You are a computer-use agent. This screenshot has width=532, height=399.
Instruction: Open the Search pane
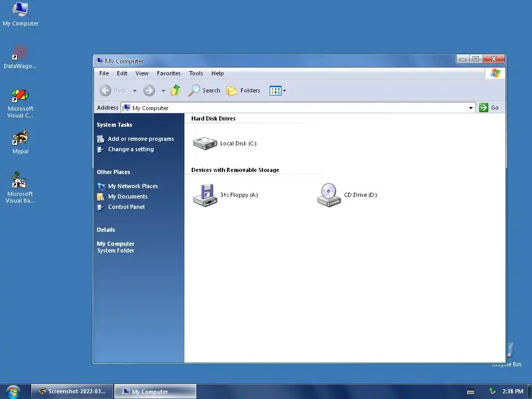[x=204, y=90]
